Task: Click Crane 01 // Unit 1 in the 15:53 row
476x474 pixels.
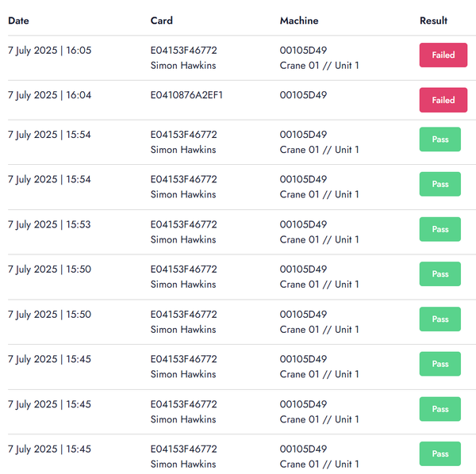Action: tap(319, 239)
